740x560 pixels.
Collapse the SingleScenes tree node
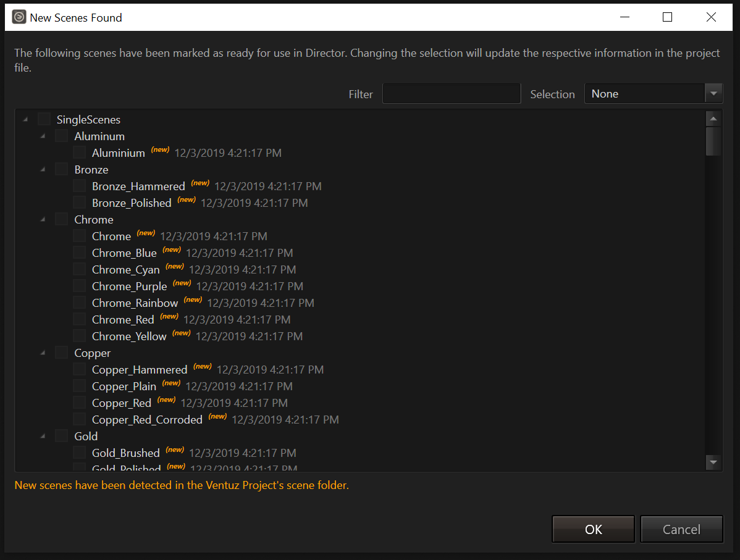[25, 119]
